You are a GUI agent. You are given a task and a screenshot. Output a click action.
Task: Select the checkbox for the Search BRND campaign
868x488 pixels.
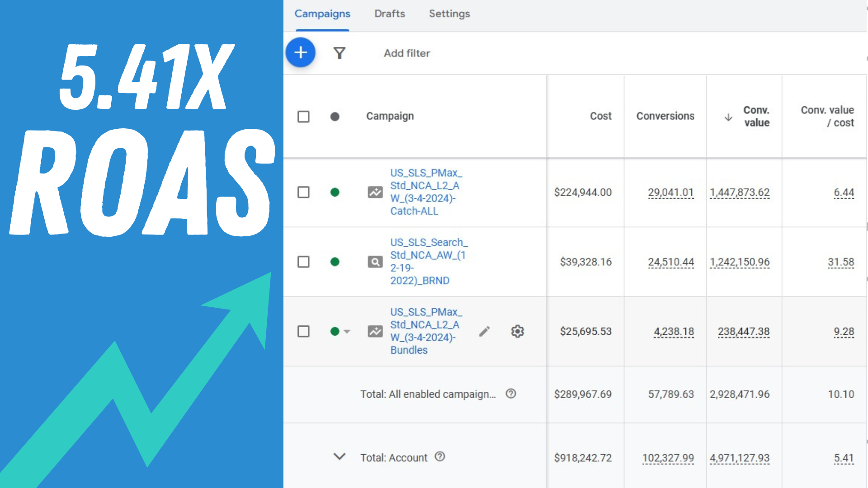point(303,262)
